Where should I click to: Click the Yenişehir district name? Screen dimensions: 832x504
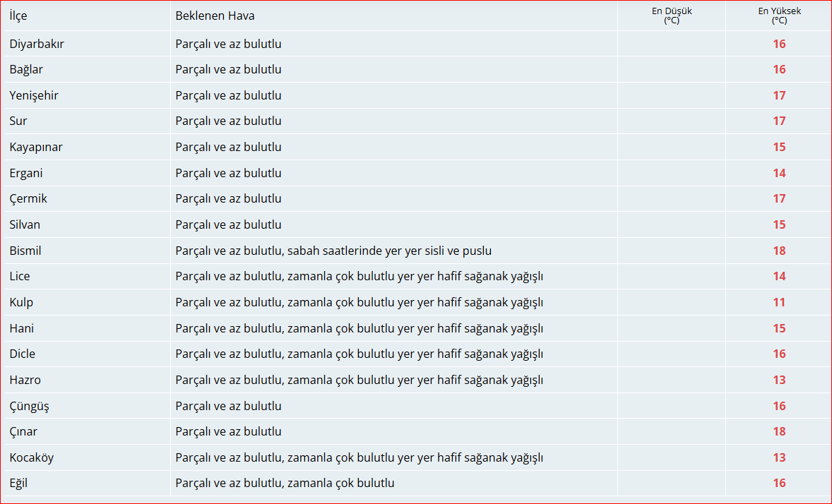point(34,95)
